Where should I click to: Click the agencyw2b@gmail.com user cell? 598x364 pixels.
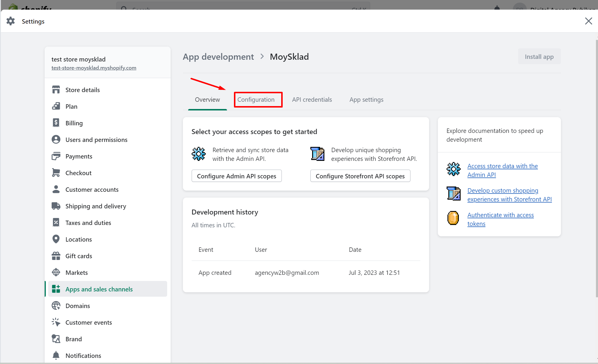click(287, 273)
